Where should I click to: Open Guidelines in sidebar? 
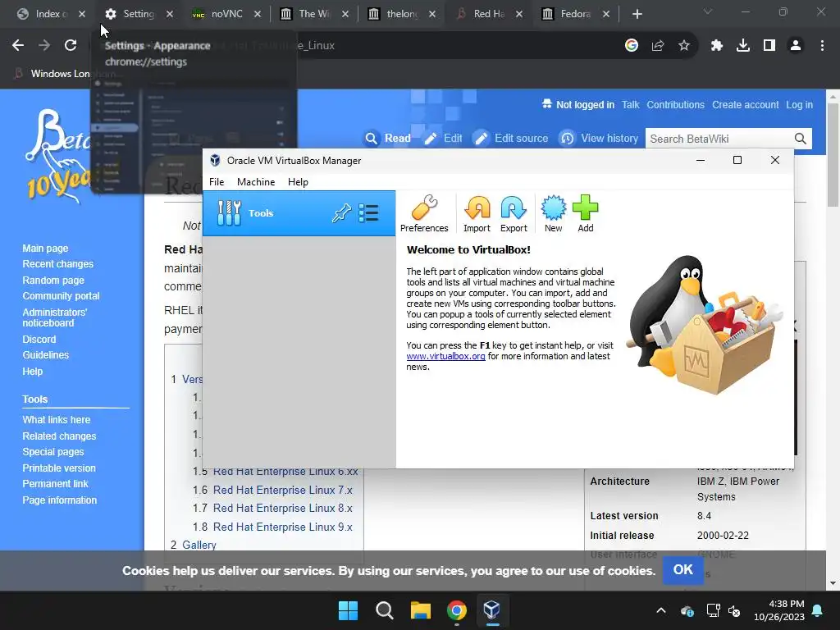pos(46,354)
